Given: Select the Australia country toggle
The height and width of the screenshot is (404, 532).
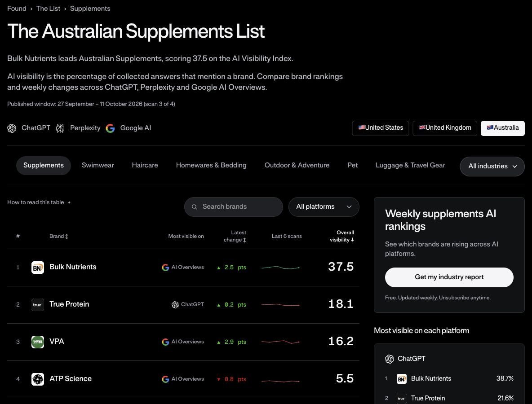Looking at the screenshot, I should coord(502,128).
